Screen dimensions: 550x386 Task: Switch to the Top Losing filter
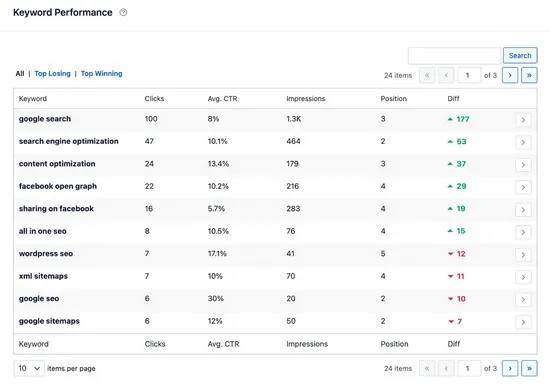(52, 74)
